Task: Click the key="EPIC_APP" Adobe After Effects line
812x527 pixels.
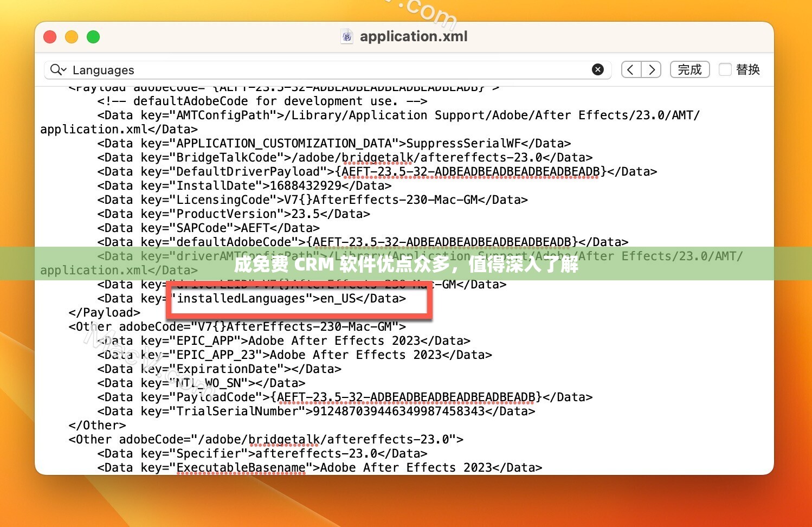Action: (284, 341)
